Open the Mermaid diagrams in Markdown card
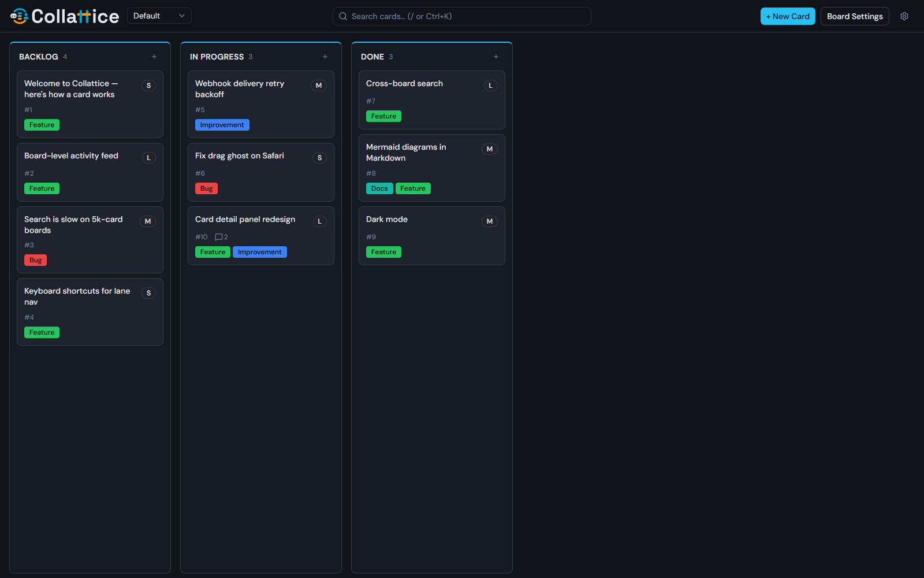The image size is (924, 578). tap(432, 168)
